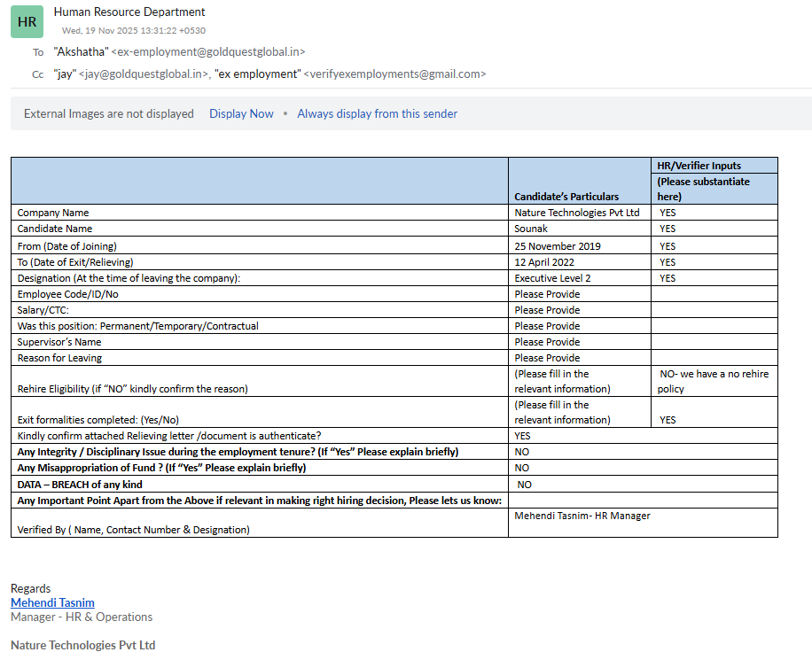812x660 pixels.
Task: Click the green HR sender avatar
Action: 27,21
